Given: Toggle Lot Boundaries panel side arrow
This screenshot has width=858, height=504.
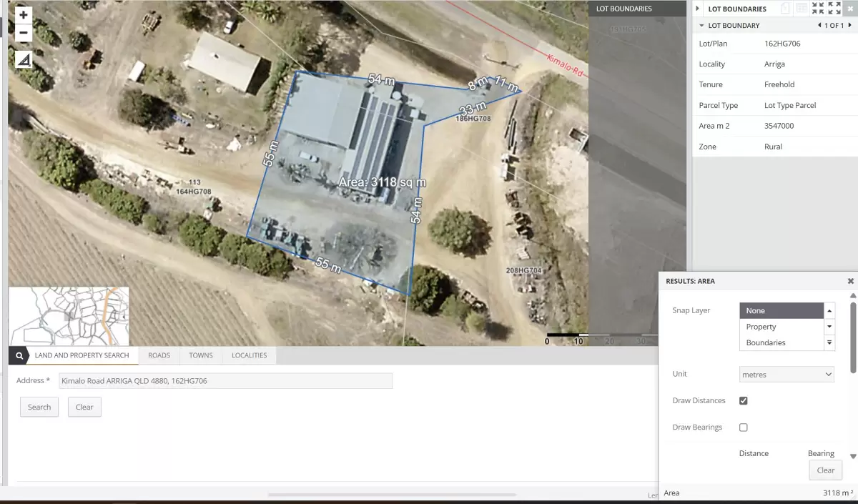Looking at the screenshot, I should pyautogui.click(x=697, y=9).
